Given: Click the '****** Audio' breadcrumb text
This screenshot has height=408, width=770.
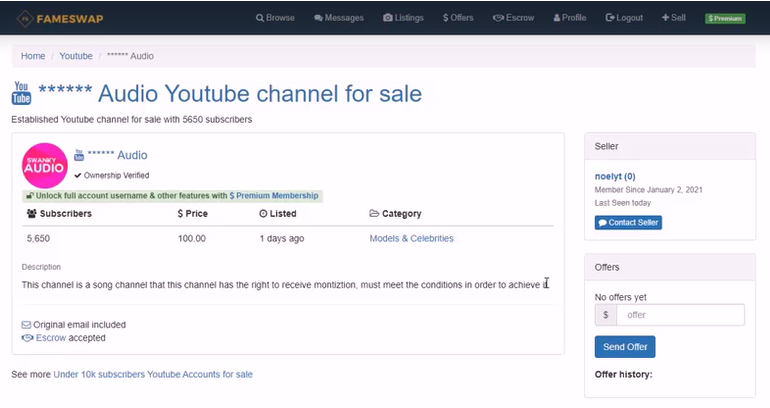Looking at the screenshot, I should coord(130,56).
